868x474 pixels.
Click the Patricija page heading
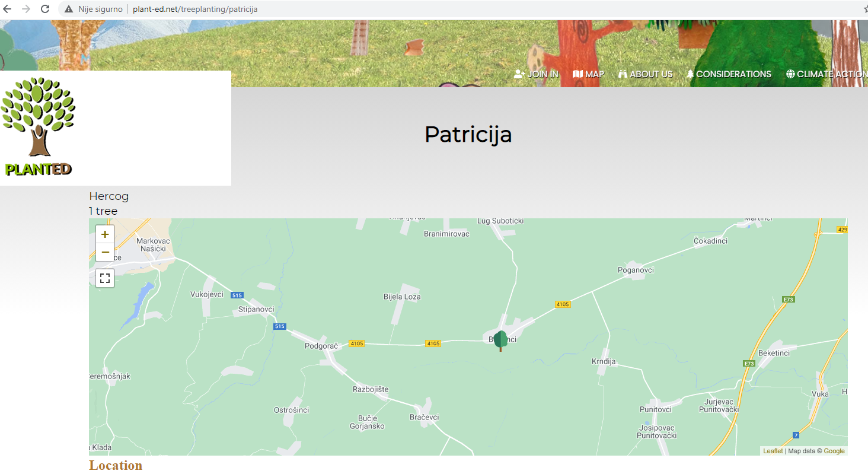(468, 134)
